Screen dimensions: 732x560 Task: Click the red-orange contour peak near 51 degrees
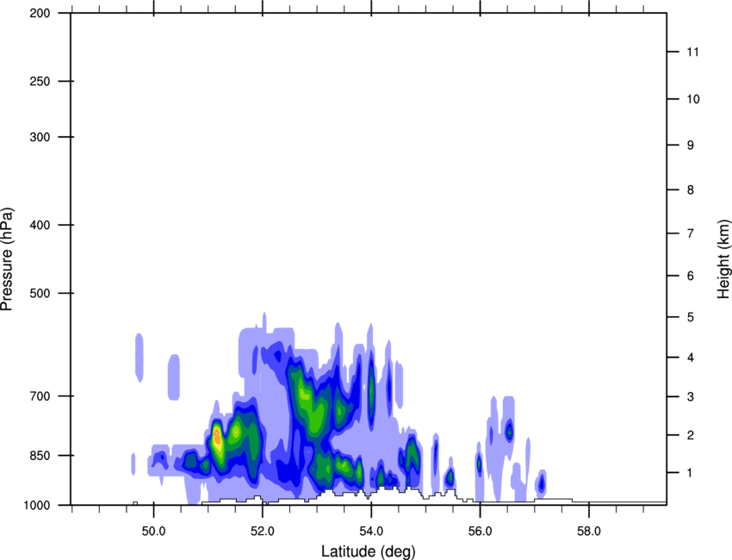click(217, 438)
